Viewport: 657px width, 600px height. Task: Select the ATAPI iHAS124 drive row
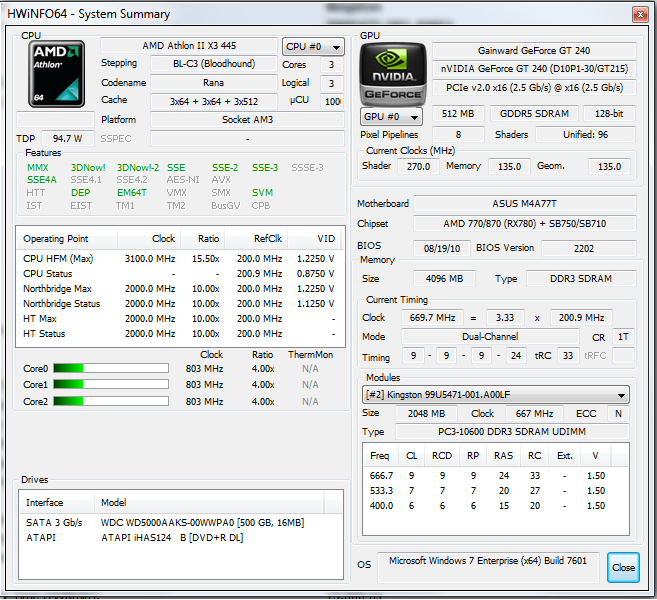click(181, 538)
